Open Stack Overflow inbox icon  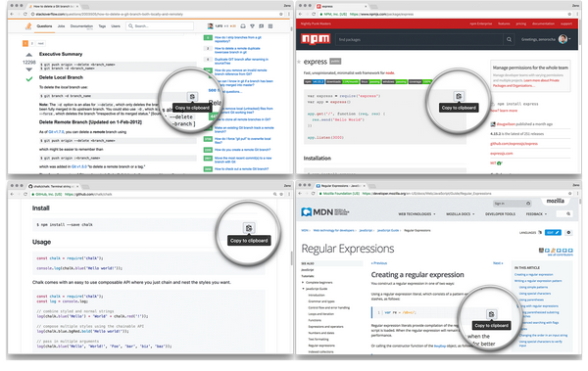pos(243,25)
